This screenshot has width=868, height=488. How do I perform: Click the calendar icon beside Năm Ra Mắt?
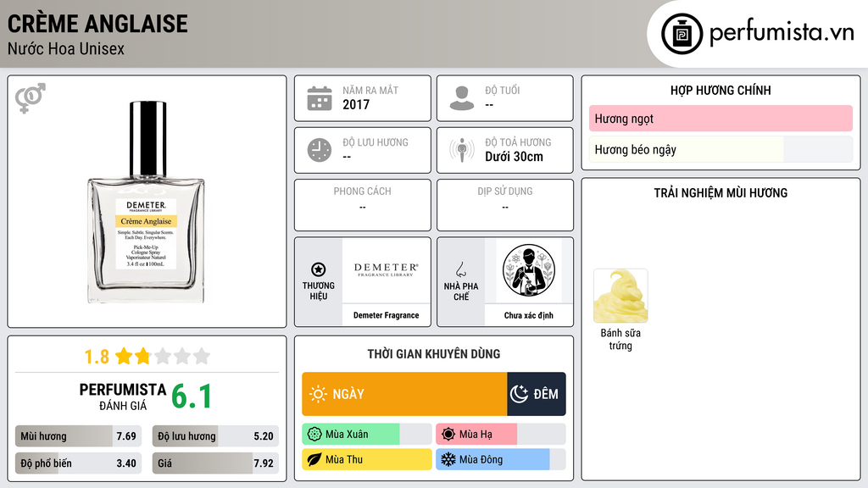(x=320, y=98)
